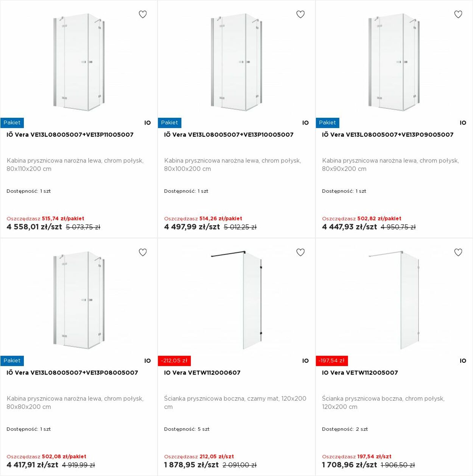Open the IO Vera VETW112005007 product link
The width and height of the screenshot is (473, 476).
[x=360, y=373]
